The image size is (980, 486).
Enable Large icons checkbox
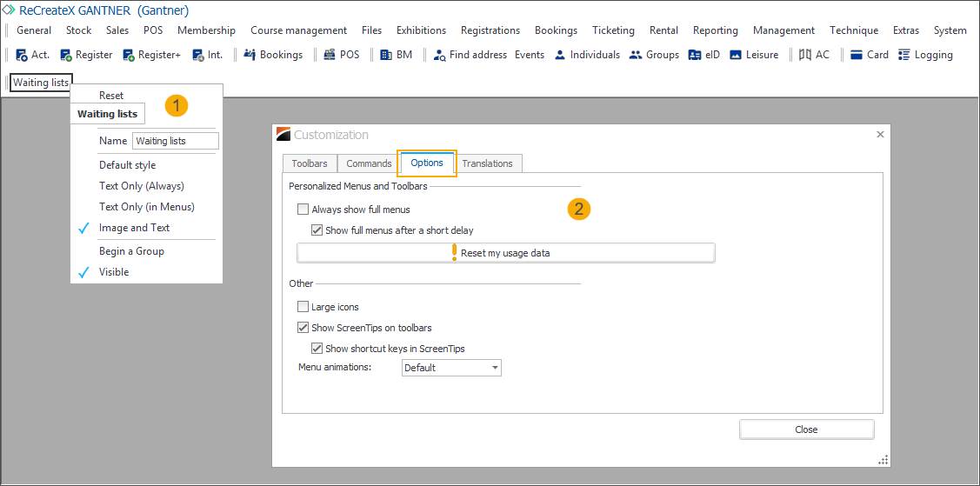(x=303, y=307)
